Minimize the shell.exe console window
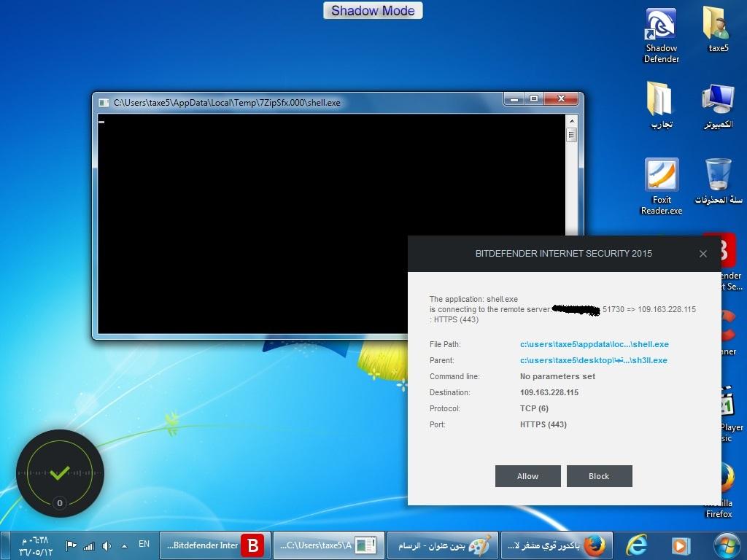The height and width of the screenshot is (560, 747). coord(514,99)
